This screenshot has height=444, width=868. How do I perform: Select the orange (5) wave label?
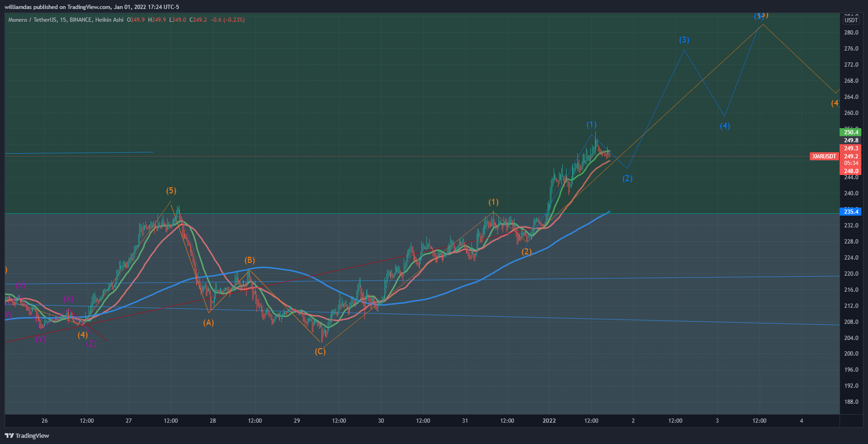[x=171, y=191]
